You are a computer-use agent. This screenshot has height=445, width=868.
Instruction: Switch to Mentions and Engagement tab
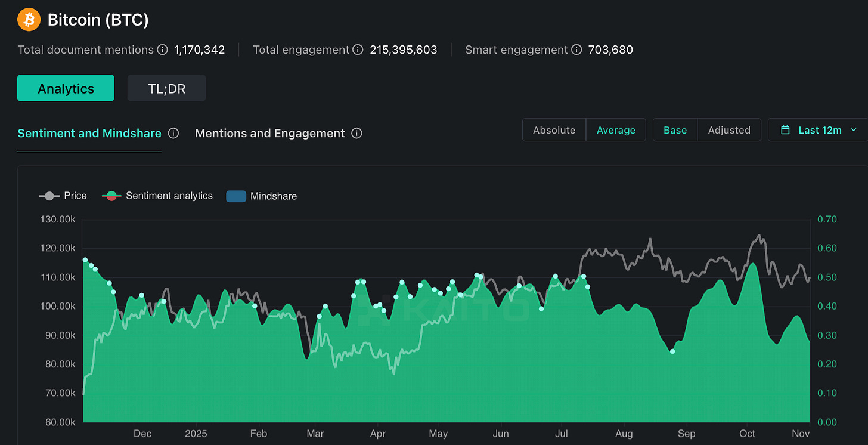[270, 133]
